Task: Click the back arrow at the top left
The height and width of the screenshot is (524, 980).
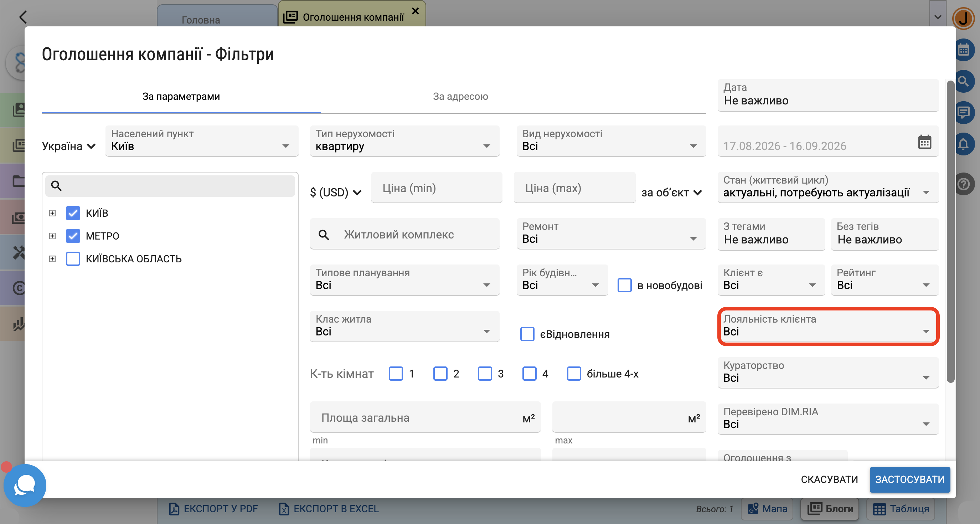Action: point(23,17)
